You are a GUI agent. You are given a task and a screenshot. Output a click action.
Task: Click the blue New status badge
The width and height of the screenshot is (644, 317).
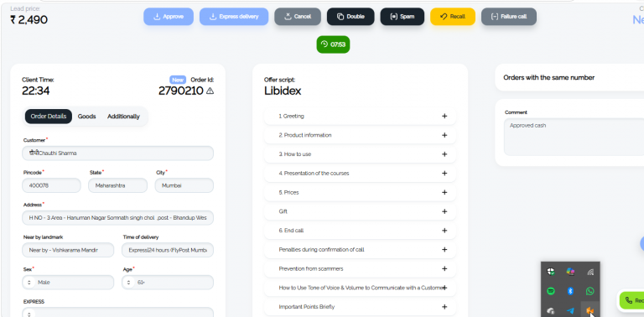point(178,80)
